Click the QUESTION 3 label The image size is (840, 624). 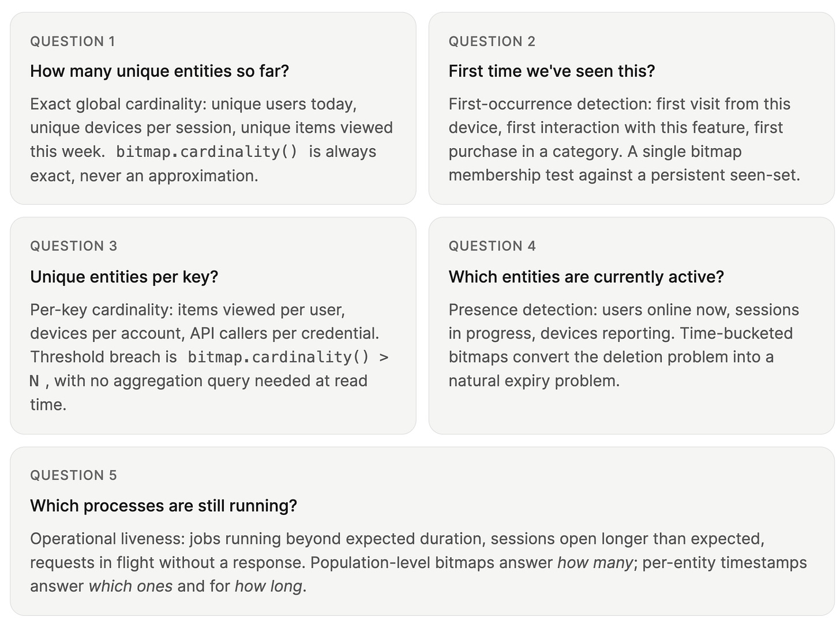point(73,246)
